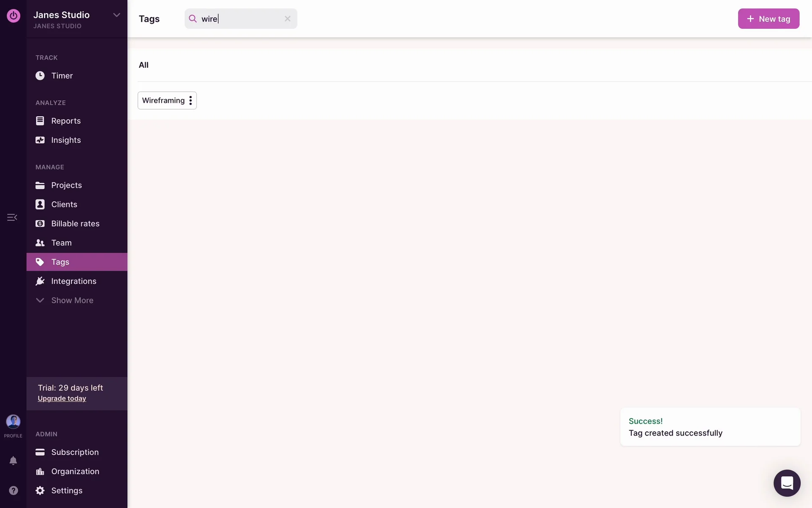
Task: Click the profile avatar picture
Action: [x=13, y=422]
